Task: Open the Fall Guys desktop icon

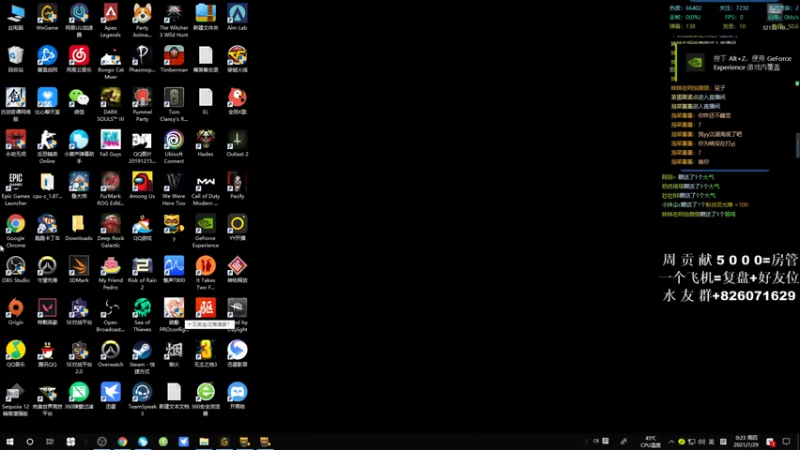Action: (x=110, y=143)
